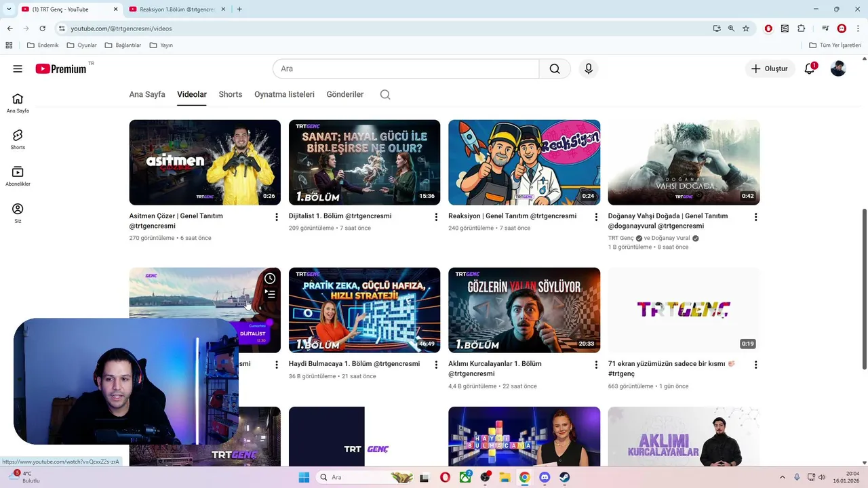
Task: Open the Bağlantılar bookmark folder
Action: coord(123,45)
